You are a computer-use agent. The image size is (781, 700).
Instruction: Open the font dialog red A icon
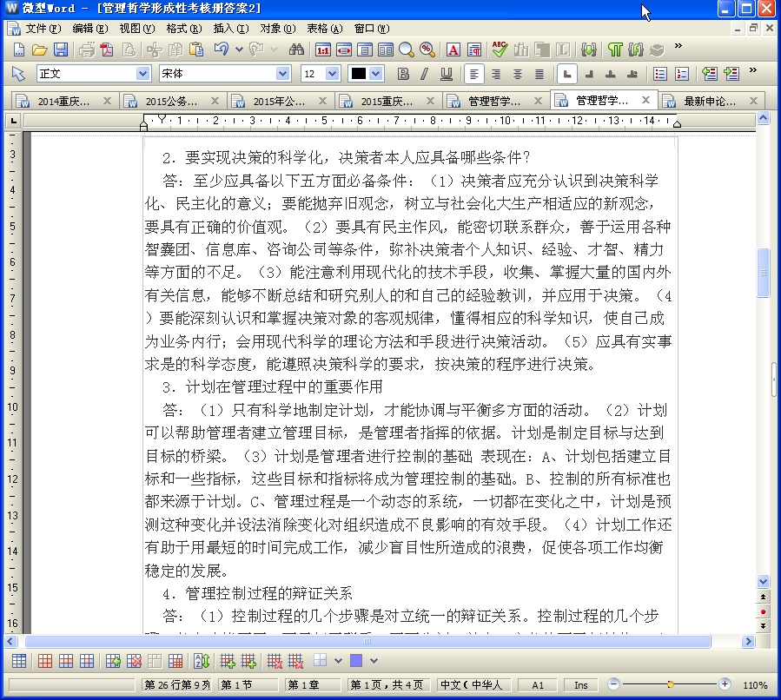(x=453, y=50)
